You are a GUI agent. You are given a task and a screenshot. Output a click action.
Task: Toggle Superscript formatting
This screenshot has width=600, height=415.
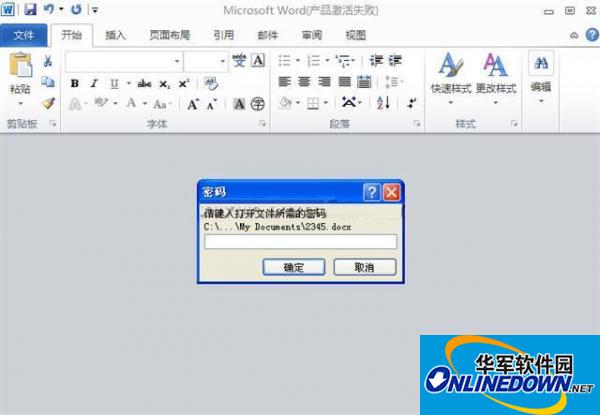click(184, 83)
